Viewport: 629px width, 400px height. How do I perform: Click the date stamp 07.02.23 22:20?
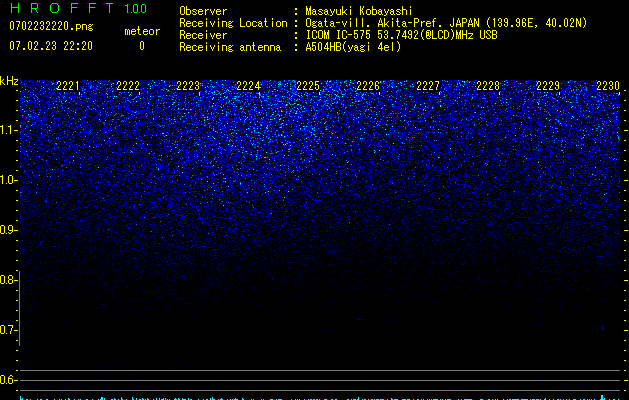click(51, 46)
